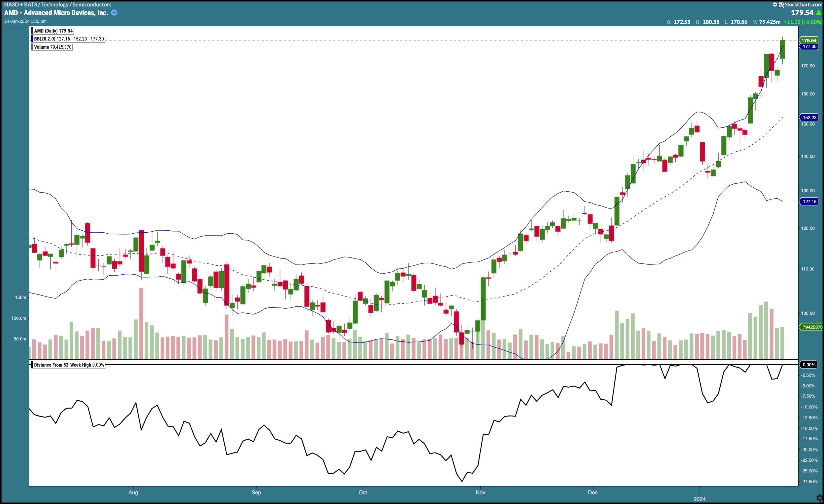
Task: Open chart settings gear icon
Action: coord(820,499)
